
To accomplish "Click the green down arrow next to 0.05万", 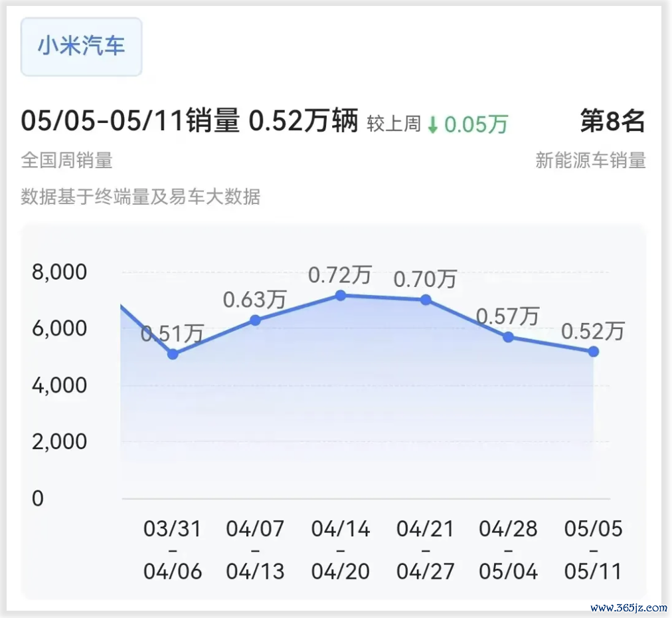I will click(x=433, y=125).
